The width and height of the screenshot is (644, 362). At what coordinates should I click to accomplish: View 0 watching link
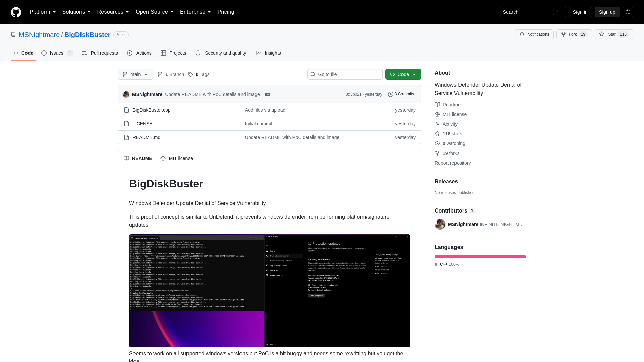click(x=450, y=143)
